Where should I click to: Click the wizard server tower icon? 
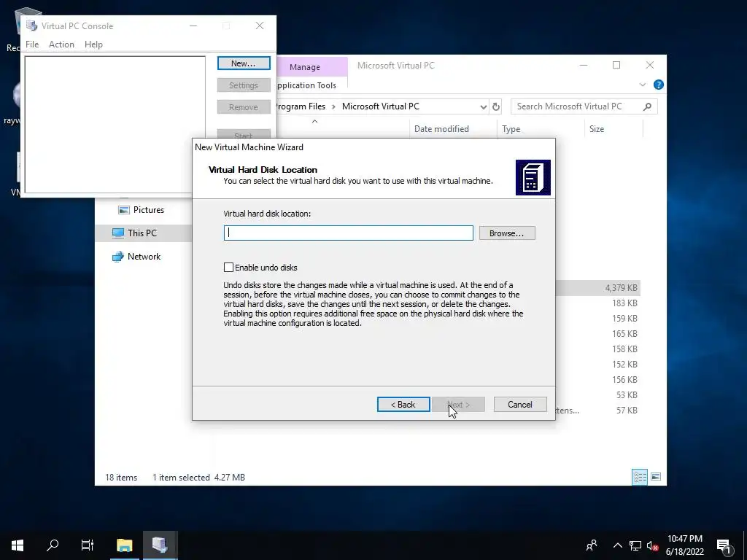click(533, 178)
